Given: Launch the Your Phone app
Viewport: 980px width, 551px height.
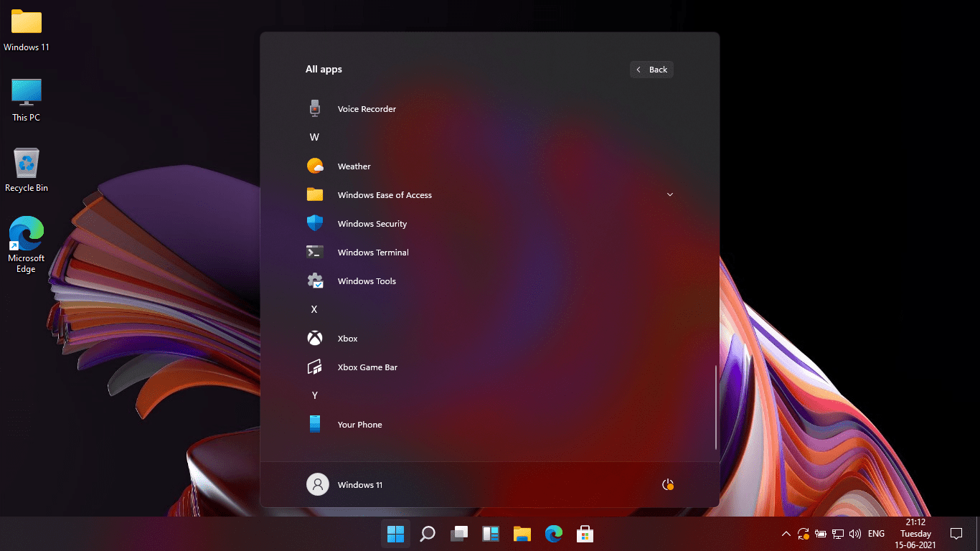Looking at the screenshot, I should [x=359, y=424].
